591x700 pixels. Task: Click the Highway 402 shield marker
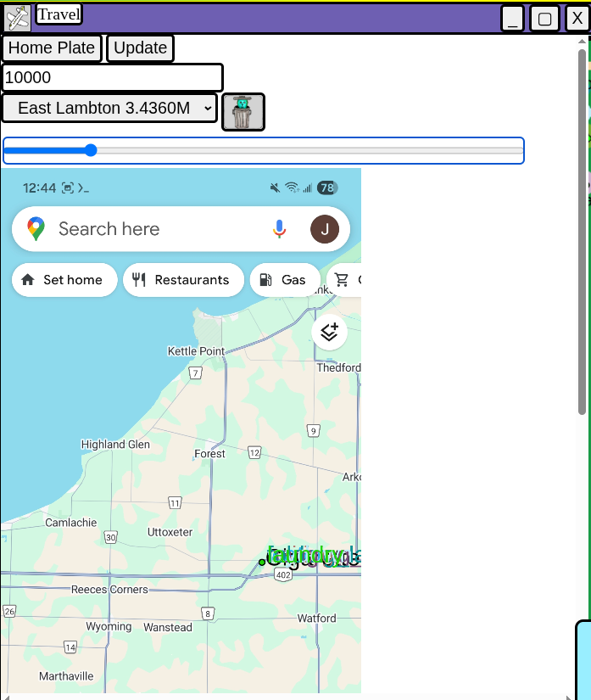(283, 574)
